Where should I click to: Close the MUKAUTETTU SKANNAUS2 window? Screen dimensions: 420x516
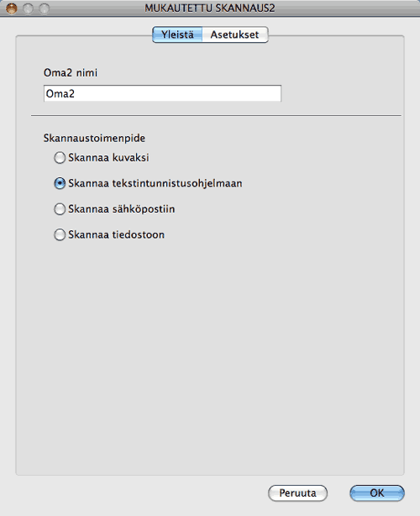(12, 8)
